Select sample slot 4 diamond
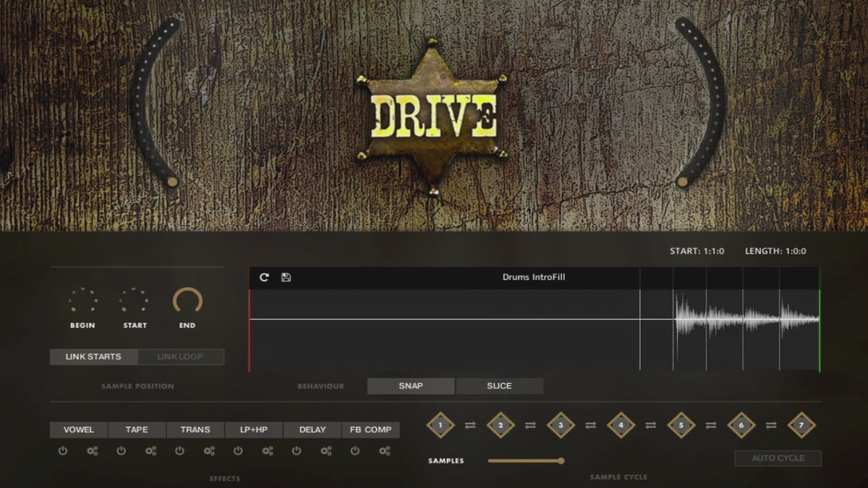 click(x=621, y=425)
